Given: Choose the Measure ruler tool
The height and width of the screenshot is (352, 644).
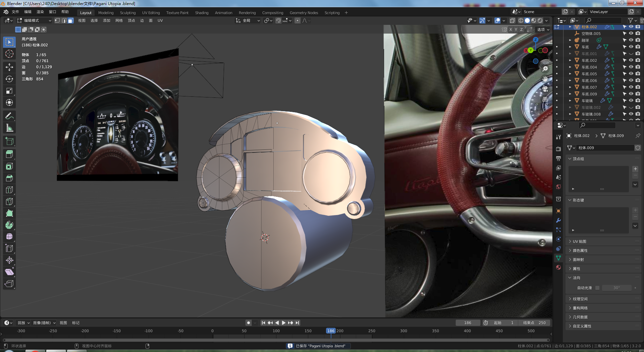Looking at the screenshot, I should pos(9,128).
